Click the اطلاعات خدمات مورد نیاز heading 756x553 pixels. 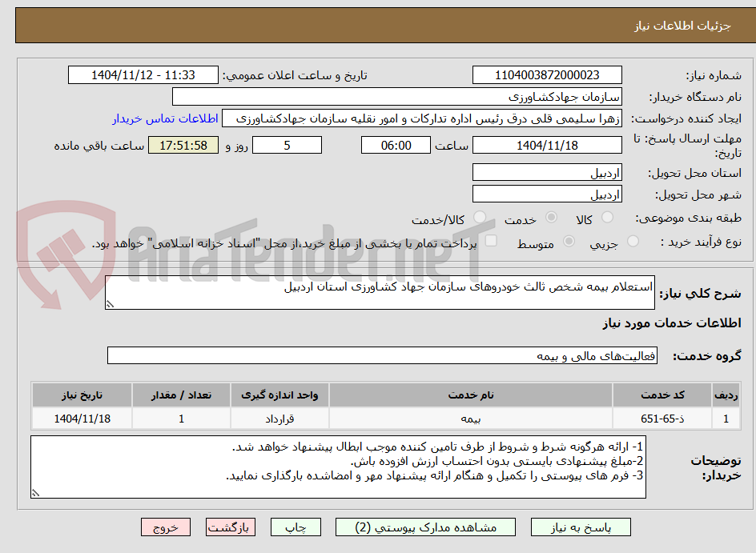tap(672, 323)
